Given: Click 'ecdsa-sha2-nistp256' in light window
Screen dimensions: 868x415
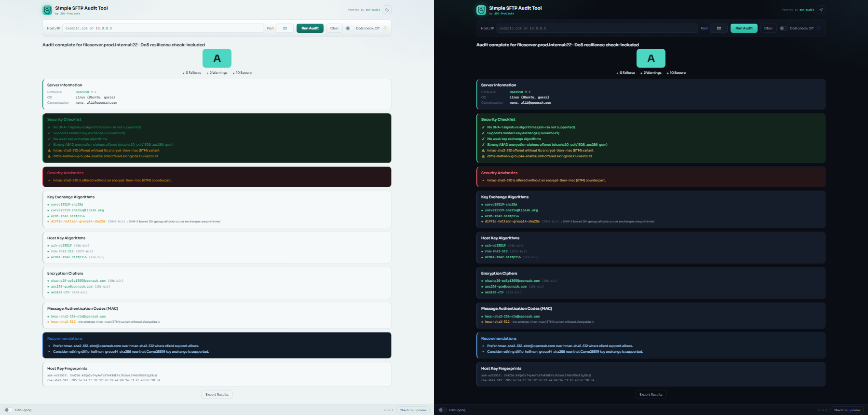Looking at the screenshot, I should [69, 257].
